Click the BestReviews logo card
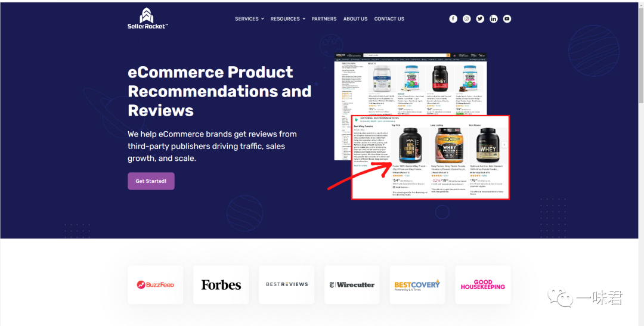The height and width of the screenshot is (326, 644). coord(287,284)
